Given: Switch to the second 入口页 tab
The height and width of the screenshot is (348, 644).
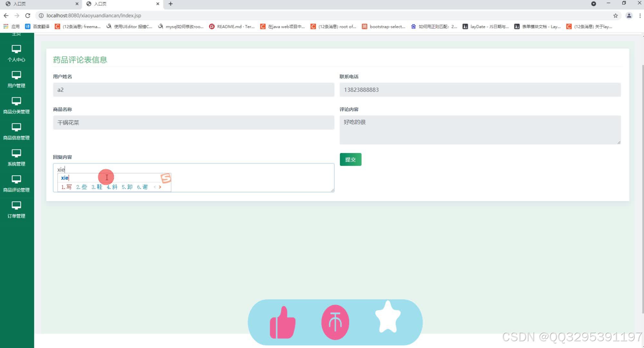Looking at the screenshot, I should [x=122, y=4].
